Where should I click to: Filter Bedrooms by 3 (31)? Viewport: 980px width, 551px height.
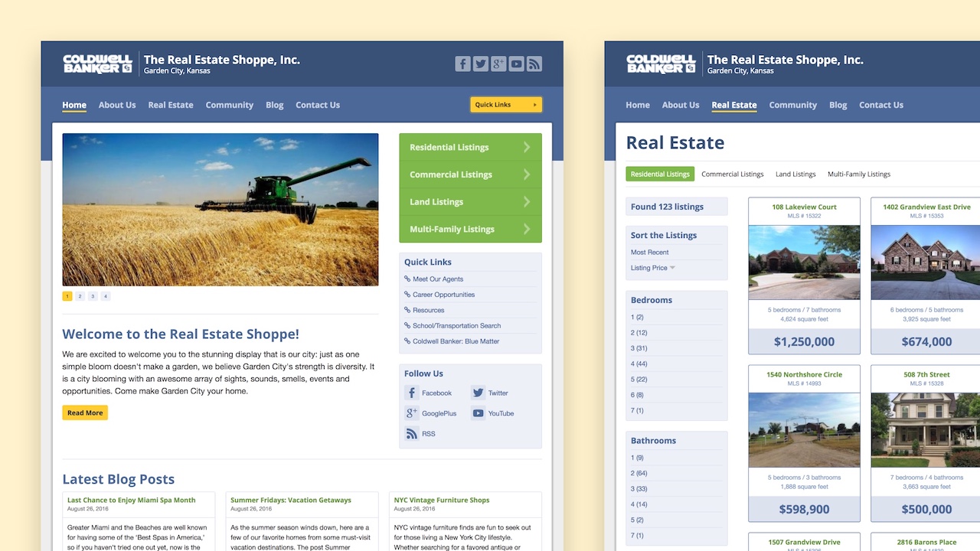[x=639, y=348]
